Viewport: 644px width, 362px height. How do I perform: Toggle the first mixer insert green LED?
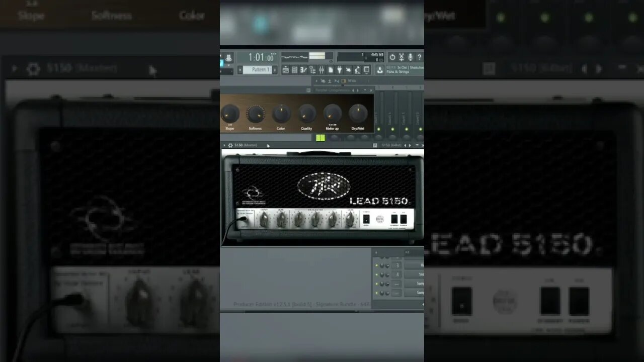click(379, 130)
